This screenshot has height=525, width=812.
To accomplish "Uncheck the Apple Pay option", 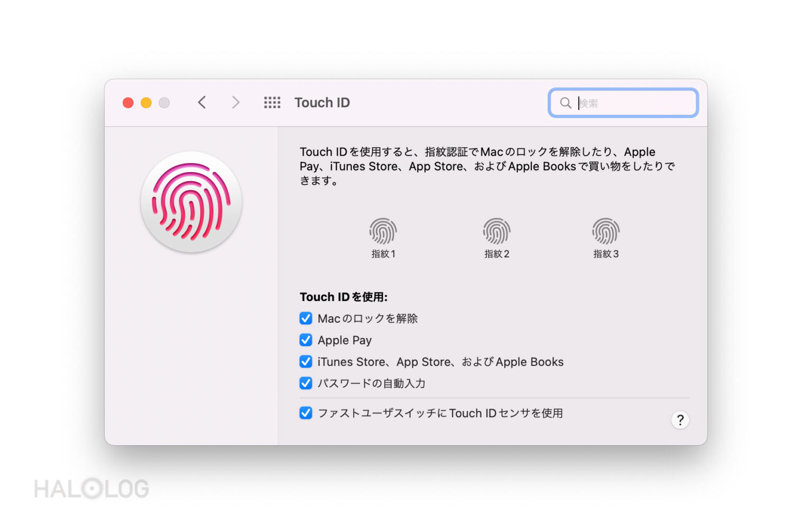I will [x=306, y=340].
